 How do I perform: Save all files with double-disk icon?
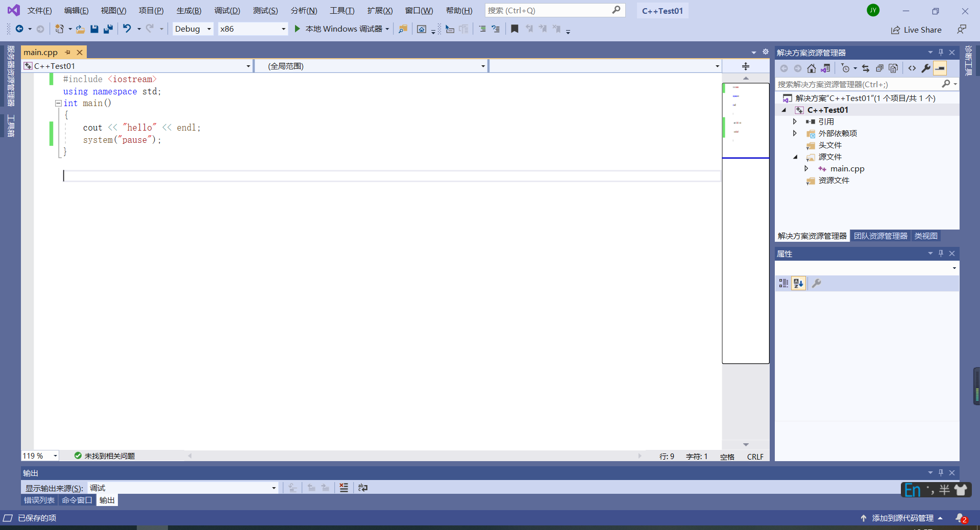coord(108,29)
